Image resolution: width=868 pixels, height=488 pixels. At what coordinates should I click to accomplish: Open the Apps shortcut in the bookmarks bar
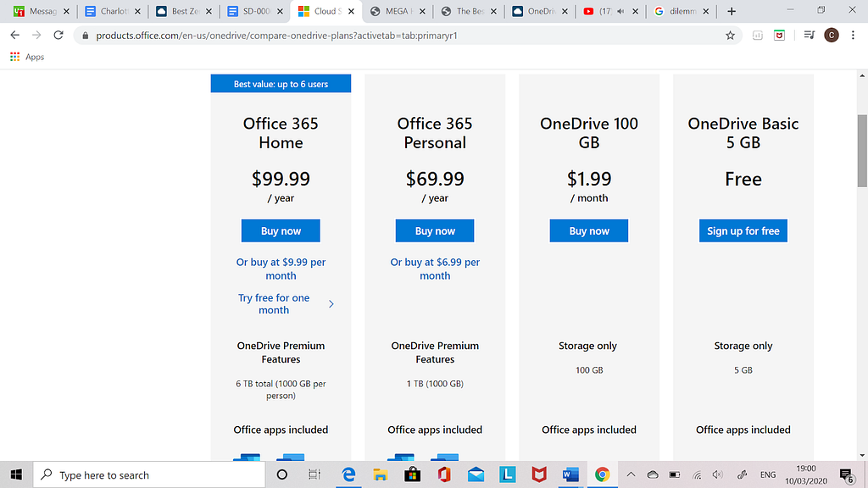(27, 57)
